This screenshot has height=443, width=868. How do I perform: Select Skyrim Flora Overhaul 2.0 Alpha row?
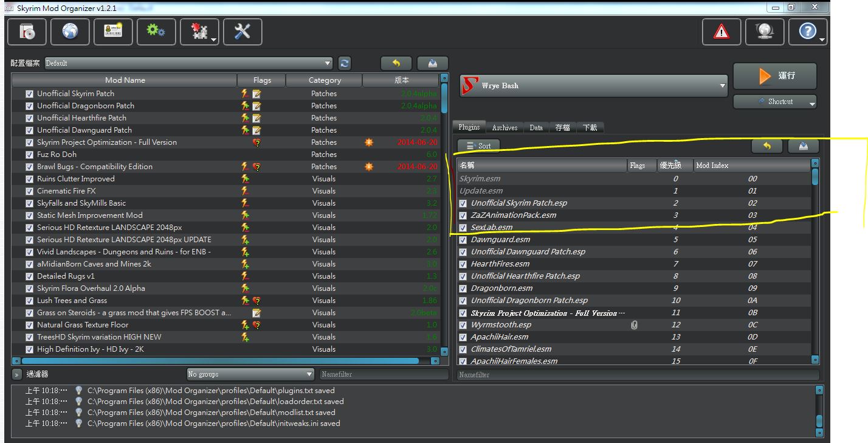tap(225, 288)
